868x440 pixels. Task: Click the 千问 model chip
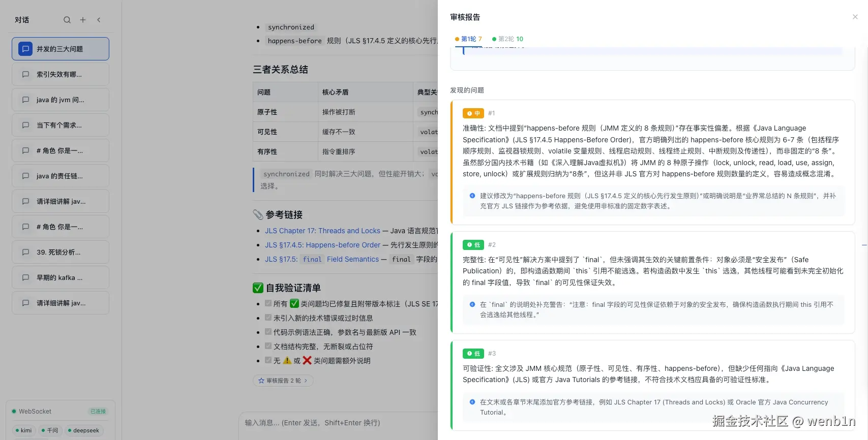[x=50, y=430]
